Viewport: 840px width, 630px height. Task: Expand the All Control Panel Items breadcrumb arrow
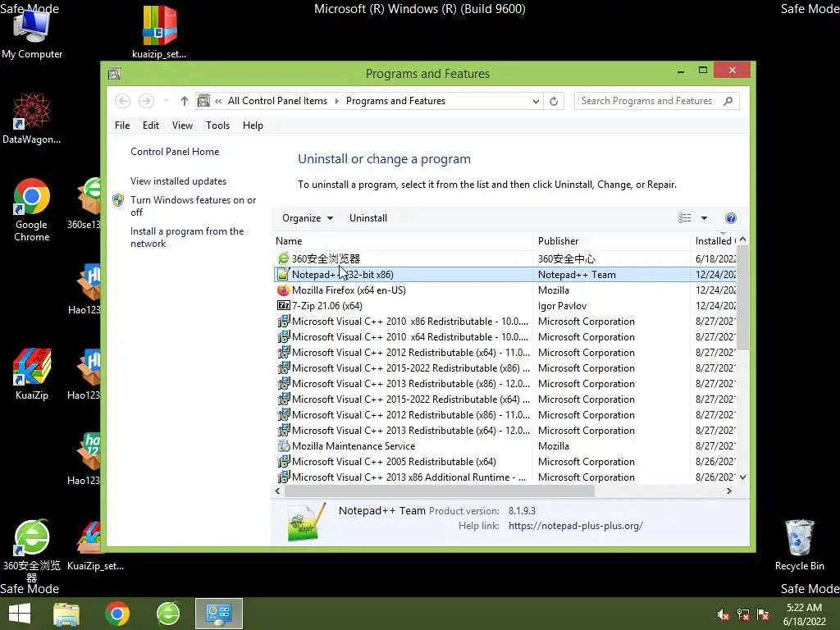click(x=337, y=101)
